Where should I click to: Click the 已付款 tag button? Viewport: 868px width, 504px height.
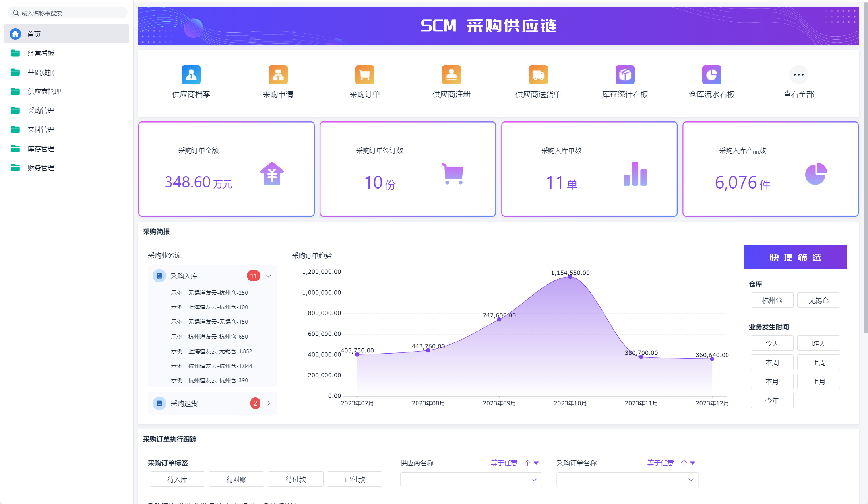pos(355,479)
